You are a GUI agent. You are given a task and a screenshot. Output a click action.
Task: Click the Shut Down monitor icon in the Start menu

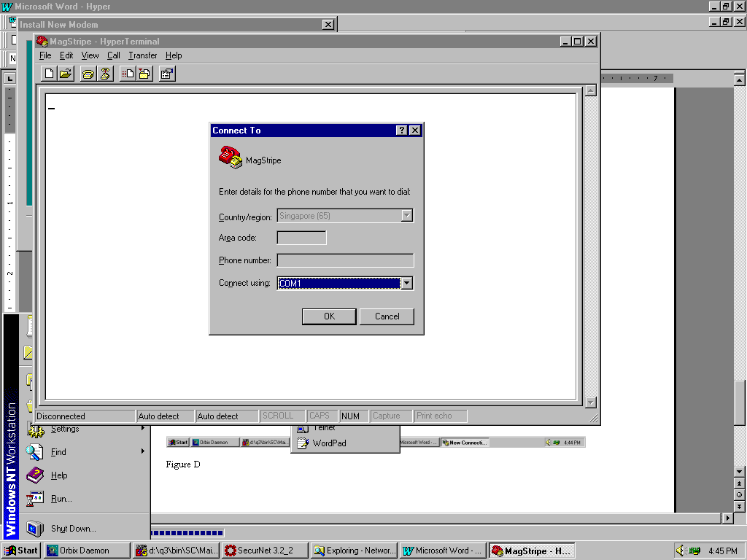point(35,529)
